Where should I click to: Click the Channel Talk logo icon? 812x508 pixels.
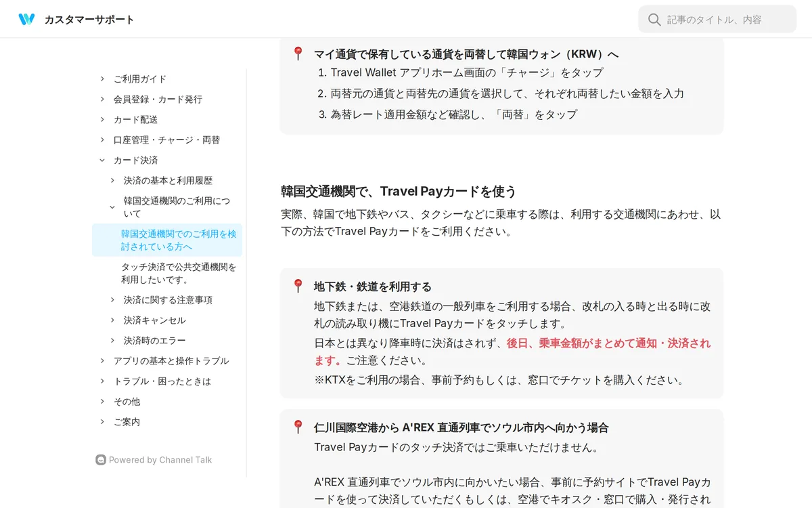[x=101, y=460]
